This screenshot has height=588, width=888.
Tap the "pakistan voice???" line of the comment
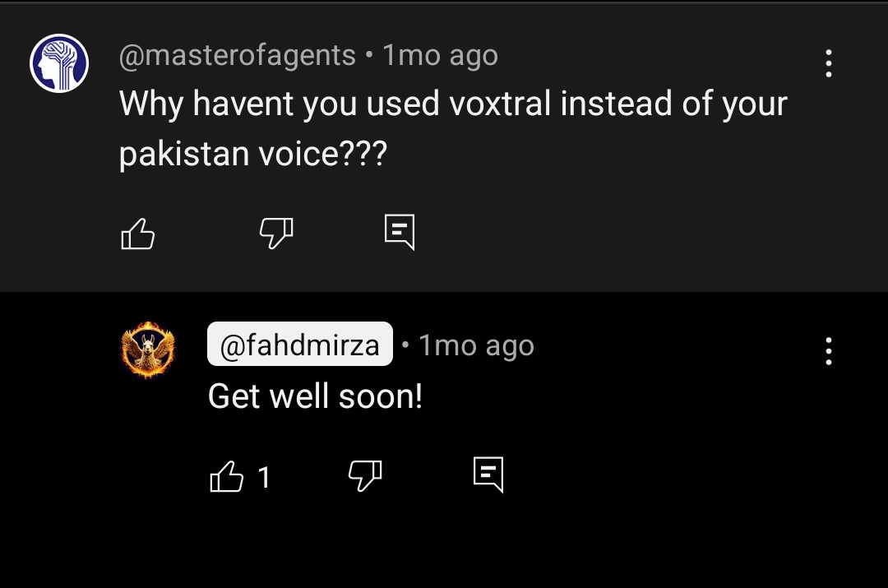(x=252, y=154)
